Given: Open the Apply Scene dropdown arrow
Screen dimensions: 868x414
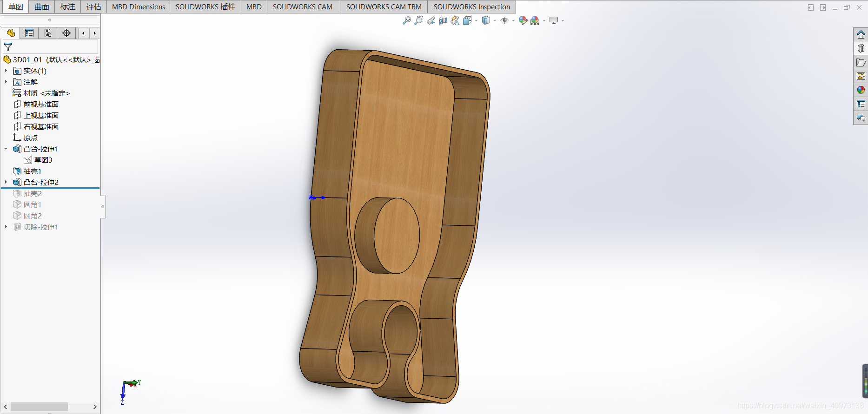Looking at the screenshot, I should (x=544, y=20).
